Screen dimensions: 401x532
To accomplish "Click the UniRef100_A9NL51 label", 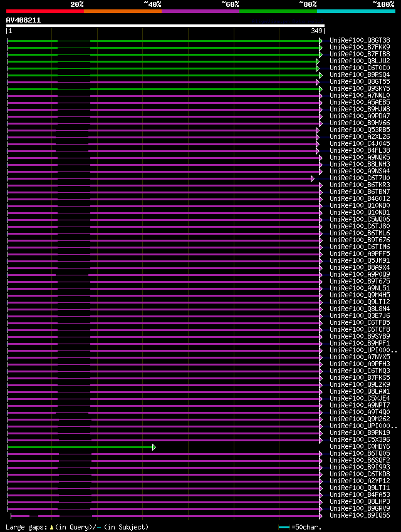I will pyautogui.click(x=360, y=288).
